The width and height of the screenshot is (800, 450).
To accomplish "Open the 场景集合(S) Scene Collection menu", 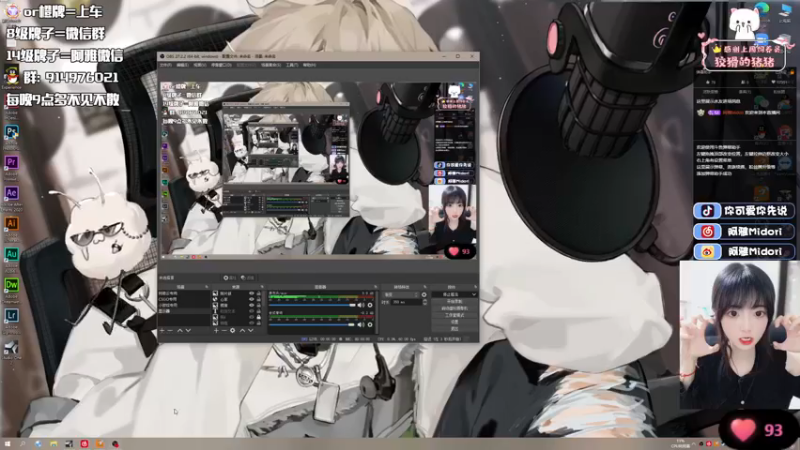I will pos(271,65).
